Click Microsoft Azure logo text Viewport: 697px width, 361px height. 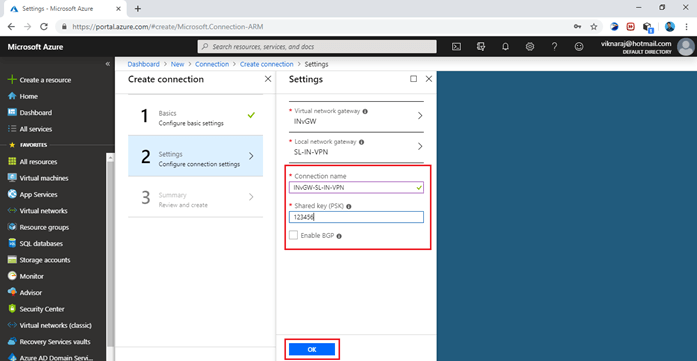35,47
